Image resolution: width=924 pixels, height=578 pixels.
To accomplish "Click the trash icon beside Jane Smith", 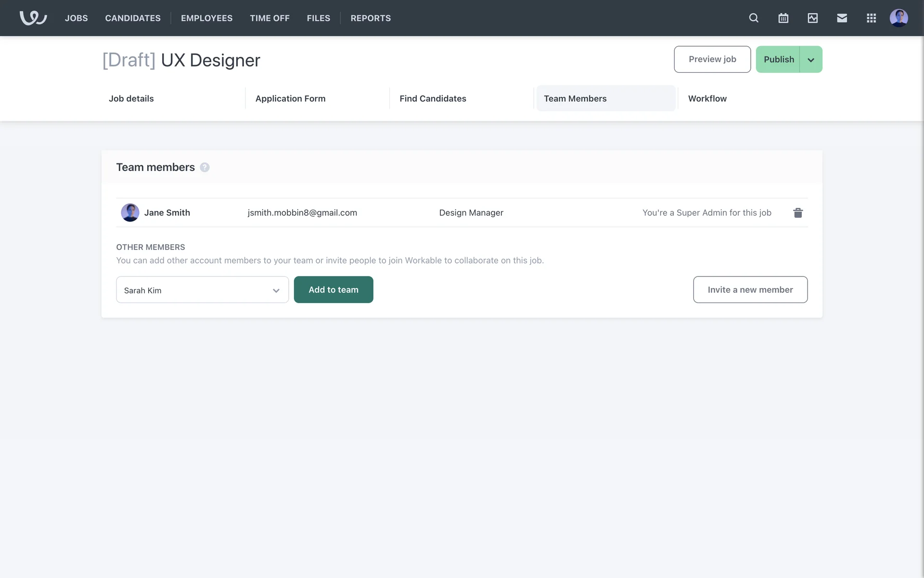I will tap(798, 212).
